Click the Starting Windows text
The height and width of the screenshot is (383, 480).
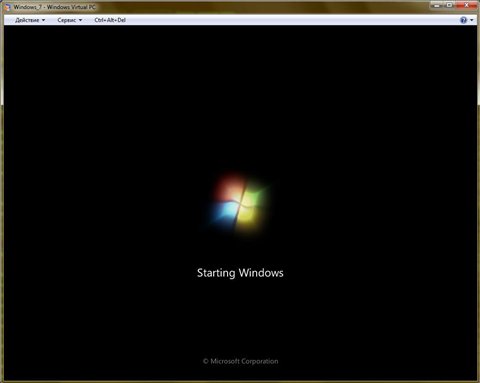tap(240, 273)
